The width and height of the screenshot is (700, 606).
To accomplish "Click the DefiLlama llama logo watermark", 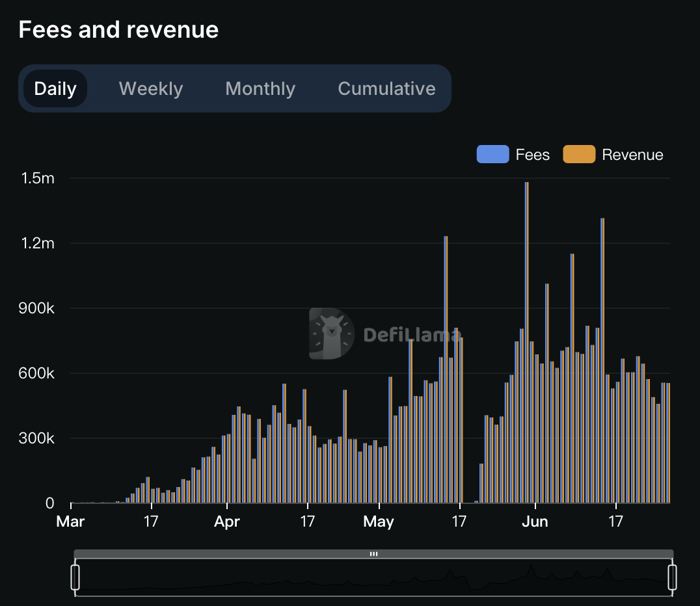I will (332, 334).
